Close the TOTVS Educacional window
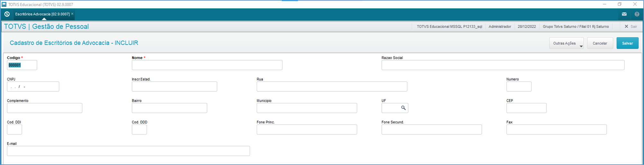This screenshot has height=165, width=644. [x=635, y=4]
